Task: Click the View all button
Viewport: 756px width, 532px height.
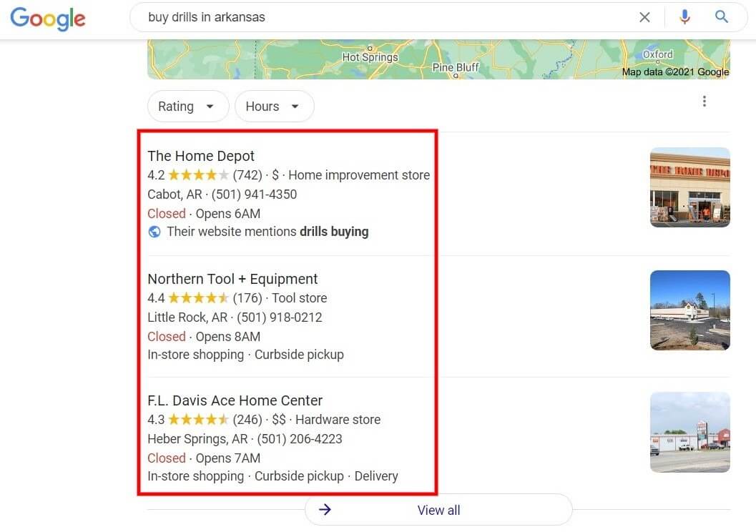Action: point(438,510)
